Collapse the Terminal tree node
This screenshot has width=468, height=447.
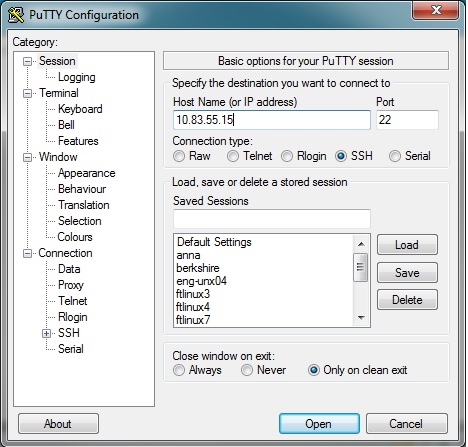tap(27, 93)
